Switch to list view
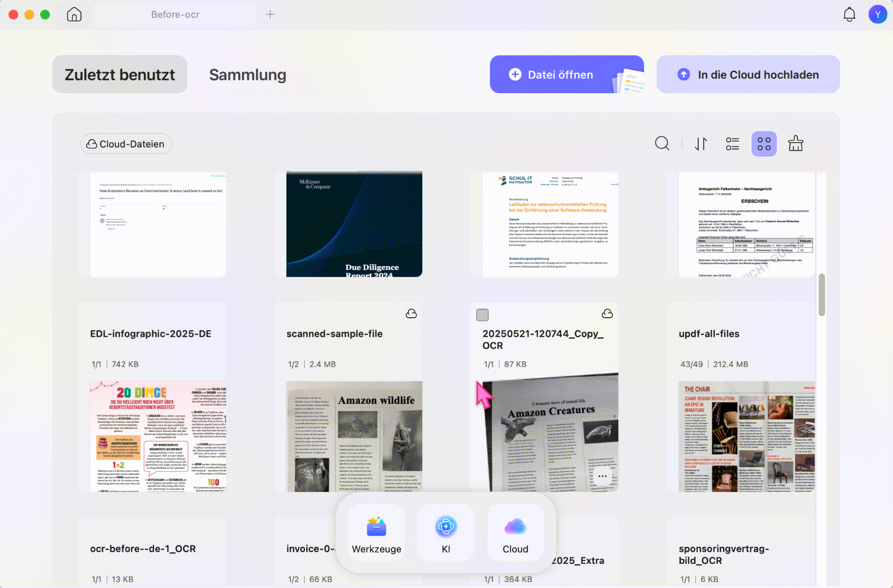The image size is (893, 588). pyautogui.click(x=732, y=144)
